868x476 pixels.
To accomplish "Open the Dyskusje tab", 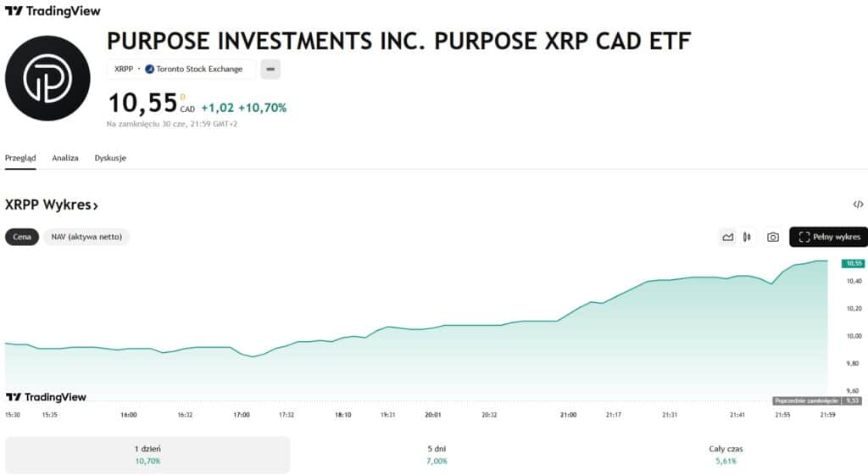I will (x=110, y=158).
